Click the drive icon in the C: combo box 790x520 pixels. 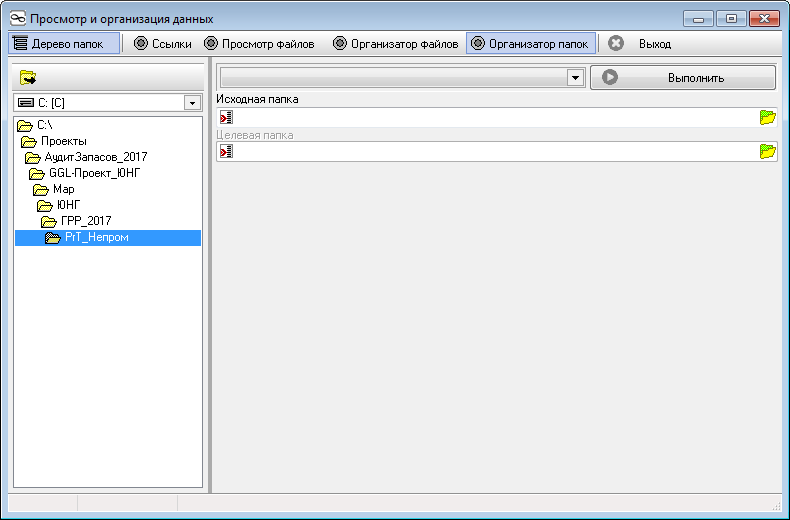click(26, 103)
